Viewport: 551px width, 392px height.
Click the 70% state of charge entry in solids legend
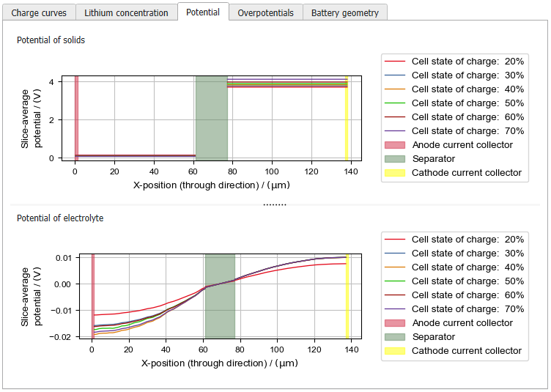pyautogui.click(x=454, y=131)
